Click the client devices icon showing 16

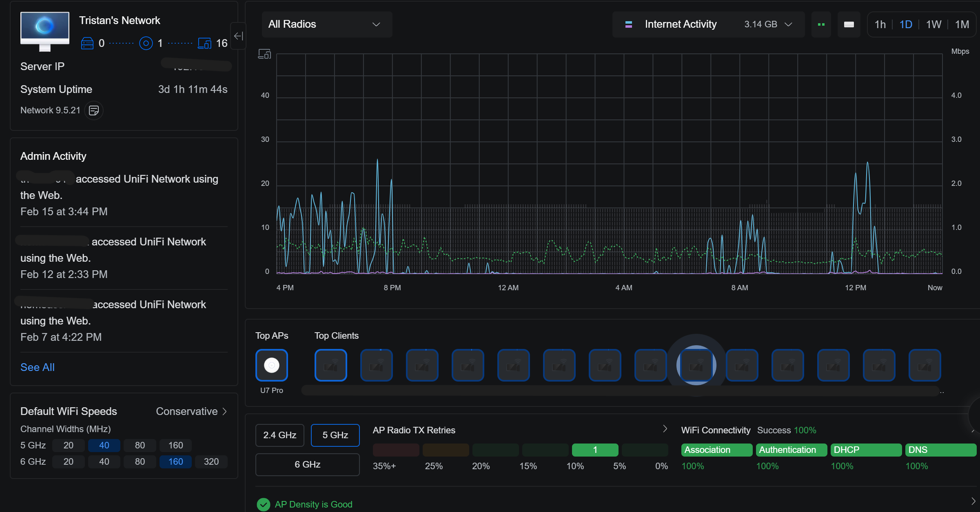[205, 43]
